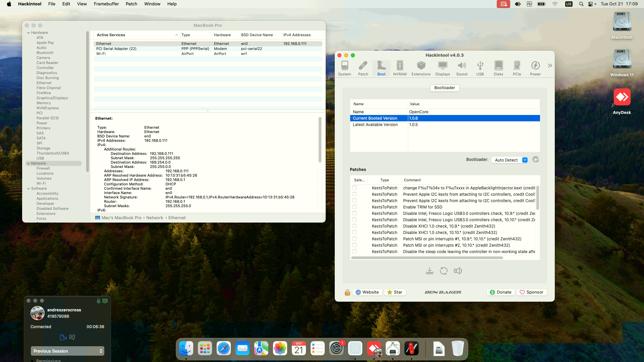
Task: Switch to the Displays toolbar icon
Action: (x=443, y=68)
